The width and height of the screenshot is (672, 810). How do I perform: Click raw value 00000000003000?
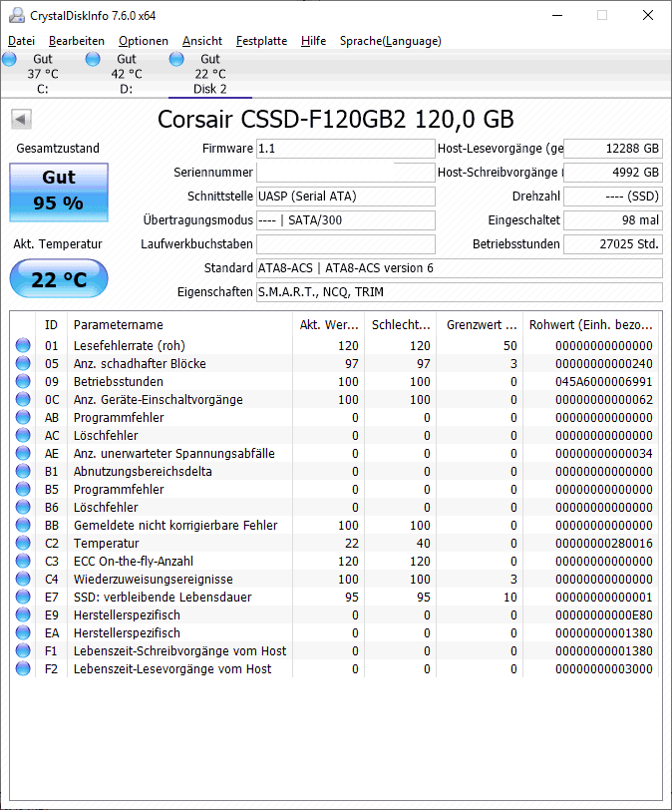click(604, 669)
